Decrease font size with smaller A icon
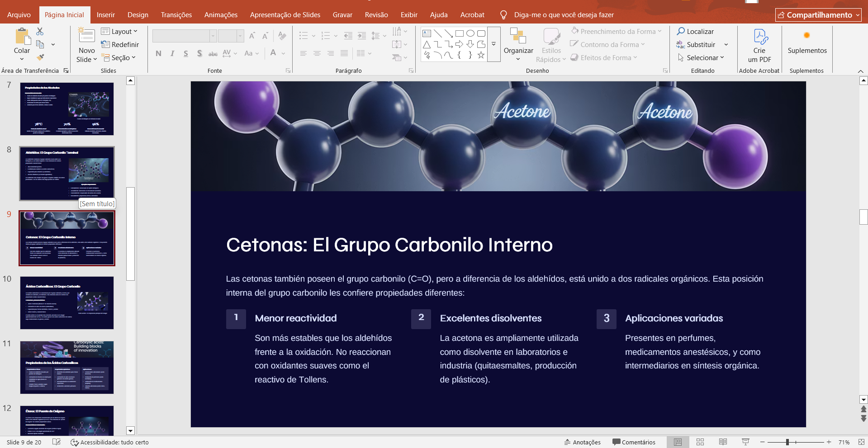The image size is (868, 448). tap(265, 36)
